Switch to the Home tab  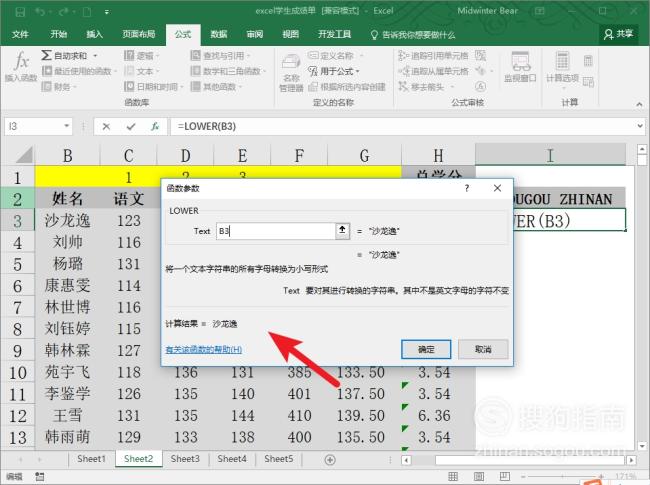coord(58,34)
